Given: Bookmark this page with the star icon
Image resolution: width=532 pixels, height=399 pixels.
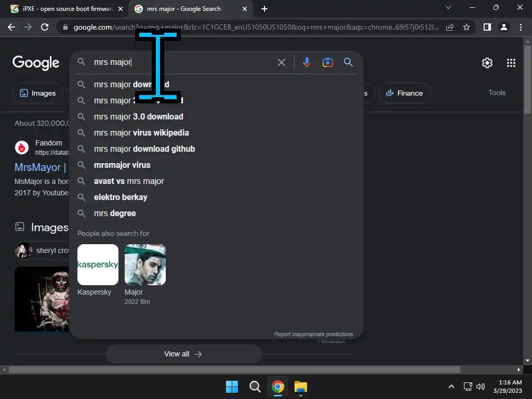Looking at the screenshot, I should [467, 27].
